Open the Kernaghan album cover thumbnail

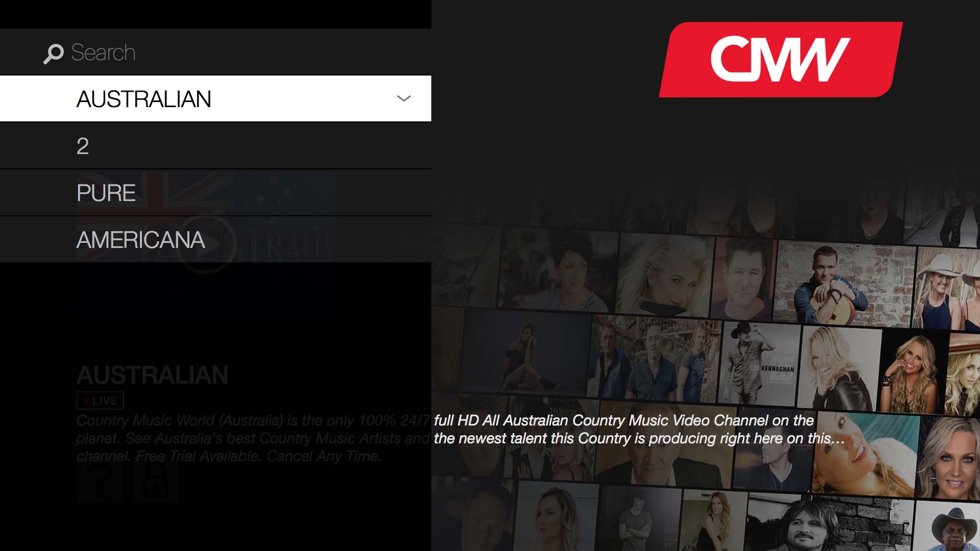point(759,363)
